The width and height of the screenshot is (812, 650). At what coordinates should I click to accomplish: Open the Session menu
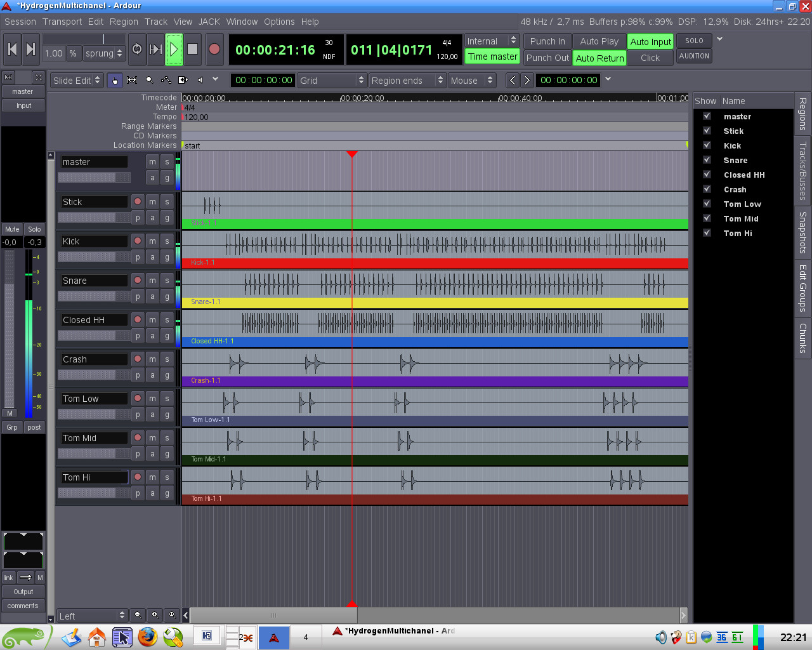pyautogui.click(x=20, y=22)
